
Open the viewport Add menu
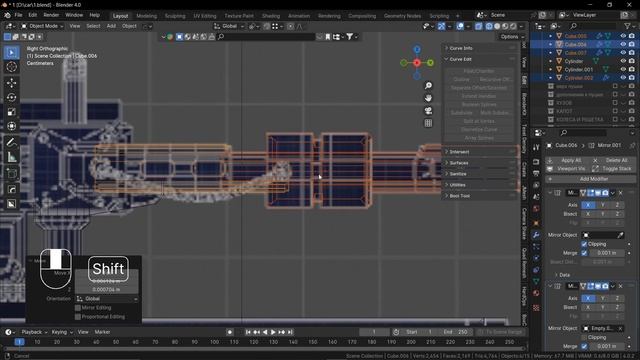[111, 26]
